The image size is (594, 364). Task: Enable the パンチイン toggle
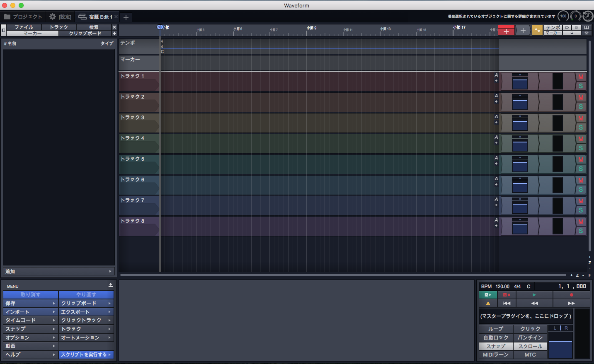pos(530,337)
